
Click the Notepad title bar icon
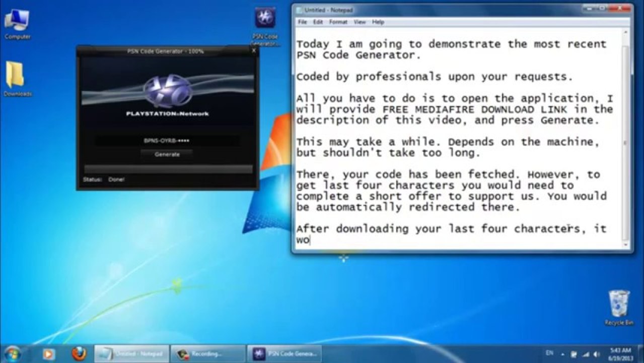coord(299,10)
